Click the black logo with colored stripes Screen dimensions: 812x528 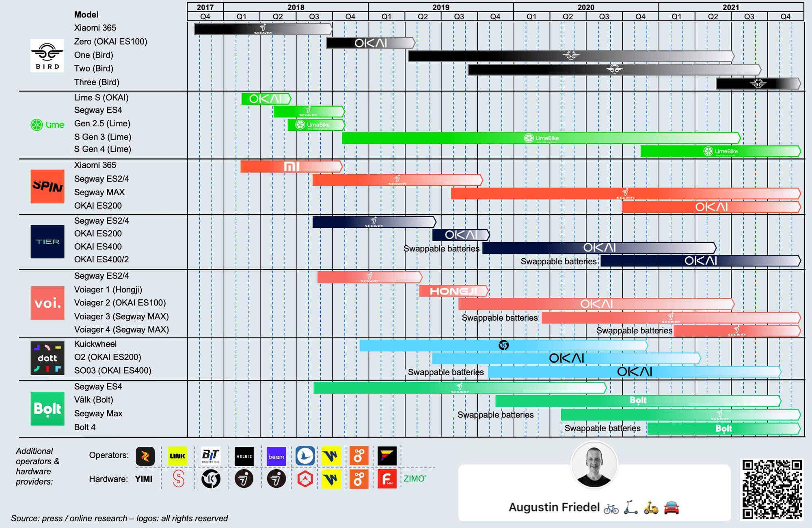387,456
